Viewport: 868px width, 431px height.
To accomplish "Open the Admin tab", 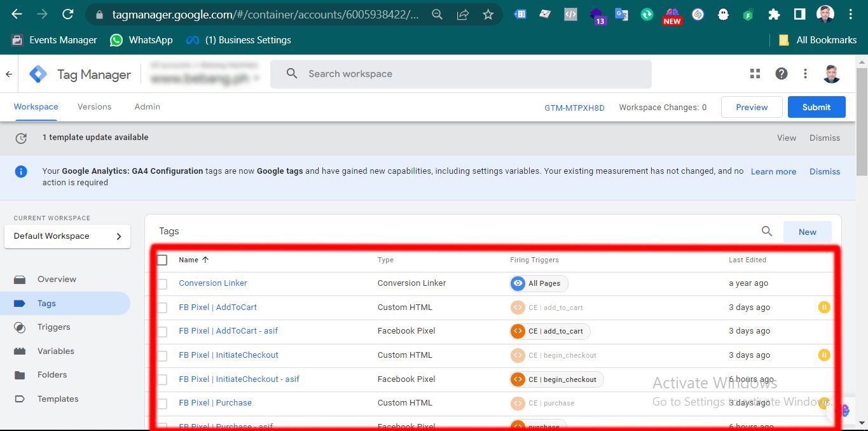I will tap(147, 107).
